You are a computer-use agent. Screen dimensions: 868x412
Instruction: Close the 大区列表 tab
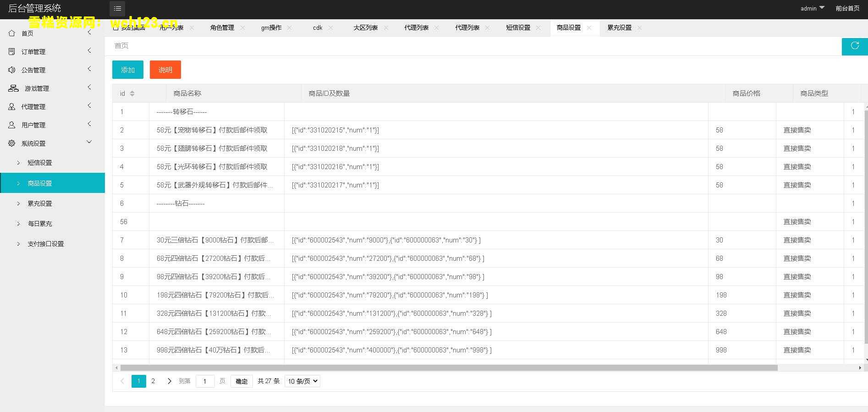click(x=386, y=28)
